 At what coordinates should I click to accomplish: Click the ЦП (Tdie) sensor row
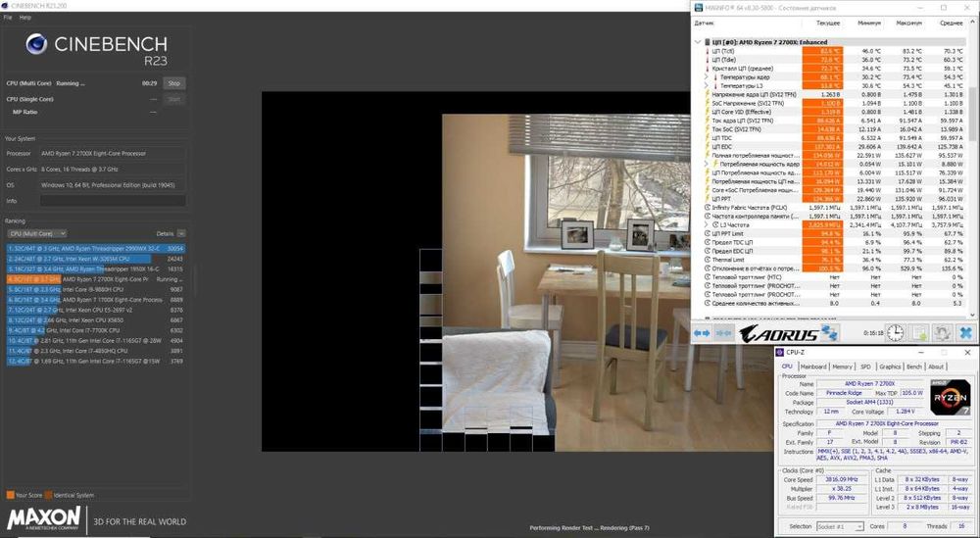pyautogui.click(x=833, y=60)
